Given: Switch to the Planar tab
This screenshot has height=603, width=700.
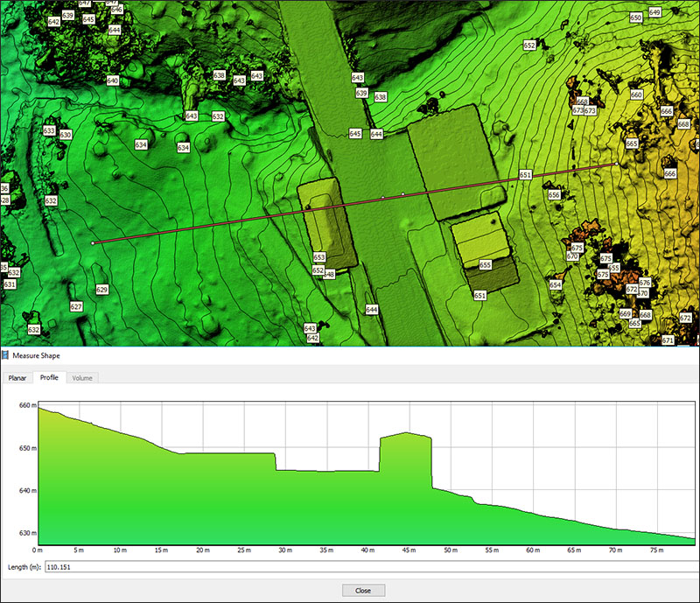Looking at the screenshot, I should (17, 378).
